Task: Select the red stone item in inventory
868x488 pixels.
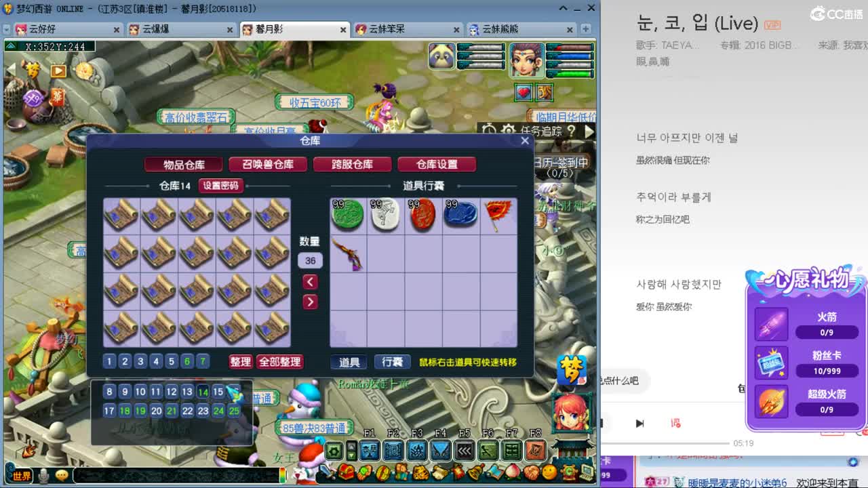Action: (x=422, y=216)
